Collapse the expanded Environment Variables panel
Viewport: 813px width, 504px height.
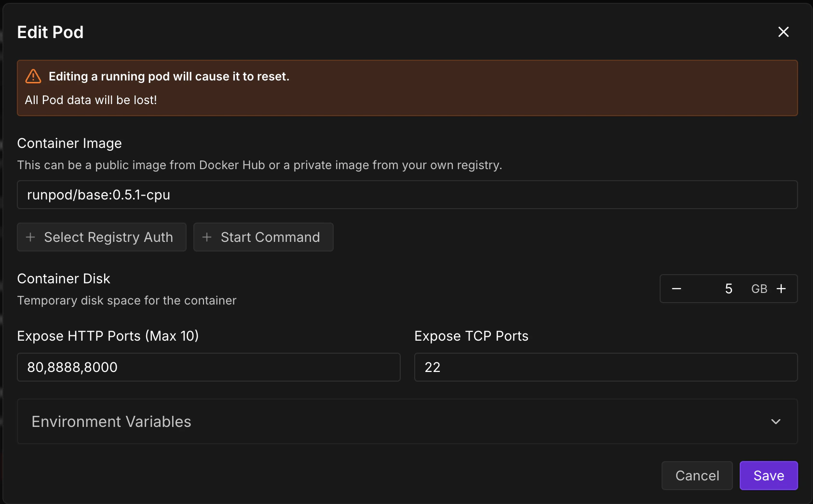click(775, 421)
